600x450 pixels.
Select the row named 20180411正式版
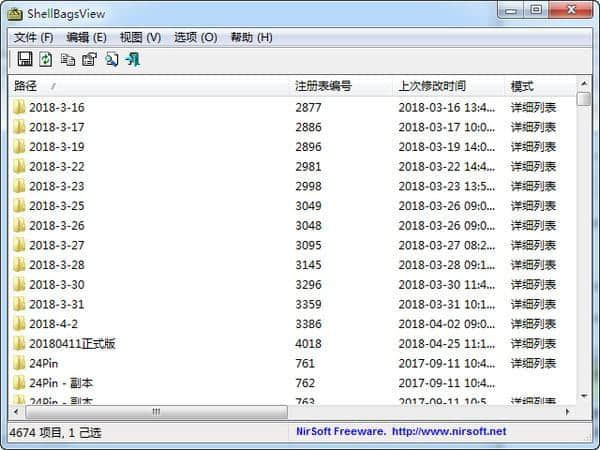[293, 344]
